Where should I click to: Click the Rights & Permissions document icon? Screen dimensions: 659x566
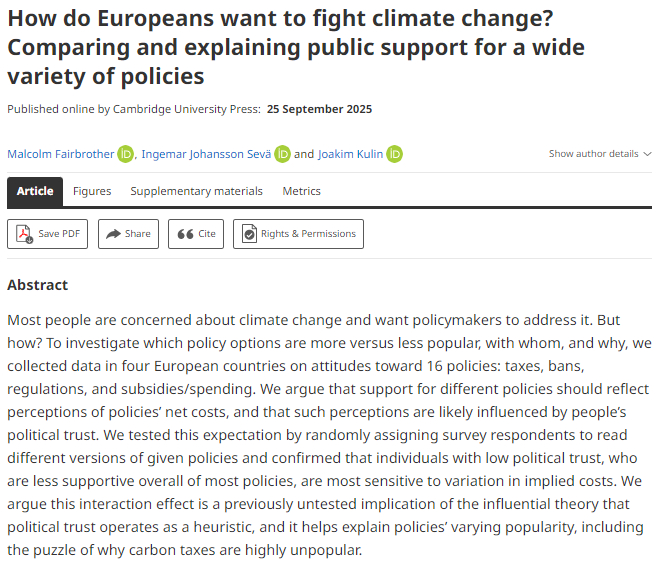[x=249, y=234]
